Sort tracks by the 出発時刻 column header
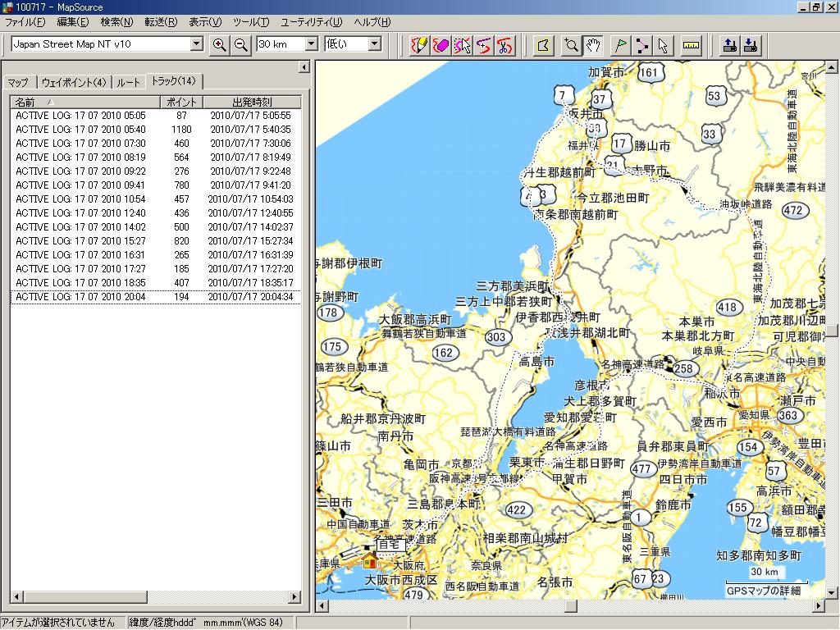This screenshot has height=630, width=840. (x=252, y=103)
